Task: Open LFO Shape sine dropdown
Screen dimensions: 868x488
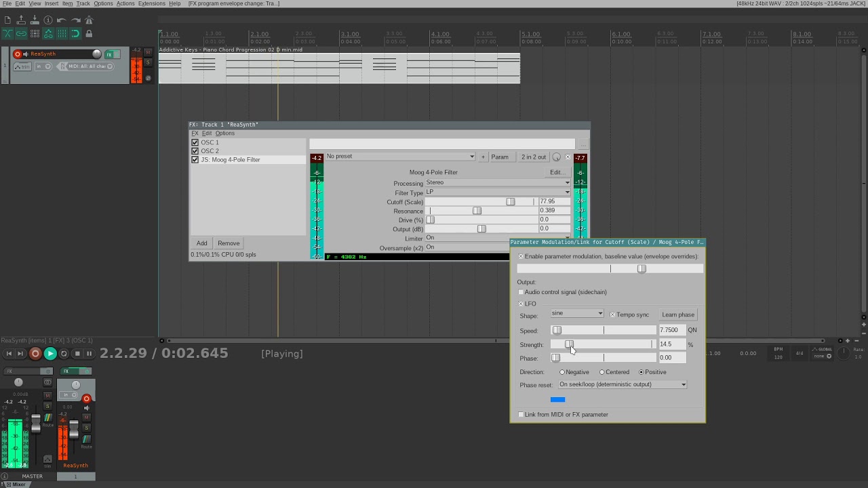Action: coord(577,313)
